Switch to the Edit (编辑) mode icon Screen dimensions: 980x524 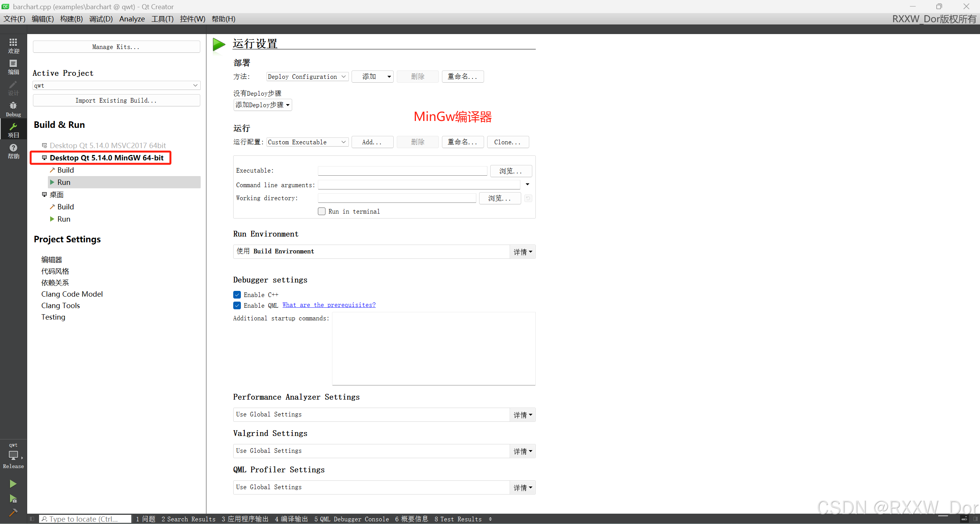point(13,67)
